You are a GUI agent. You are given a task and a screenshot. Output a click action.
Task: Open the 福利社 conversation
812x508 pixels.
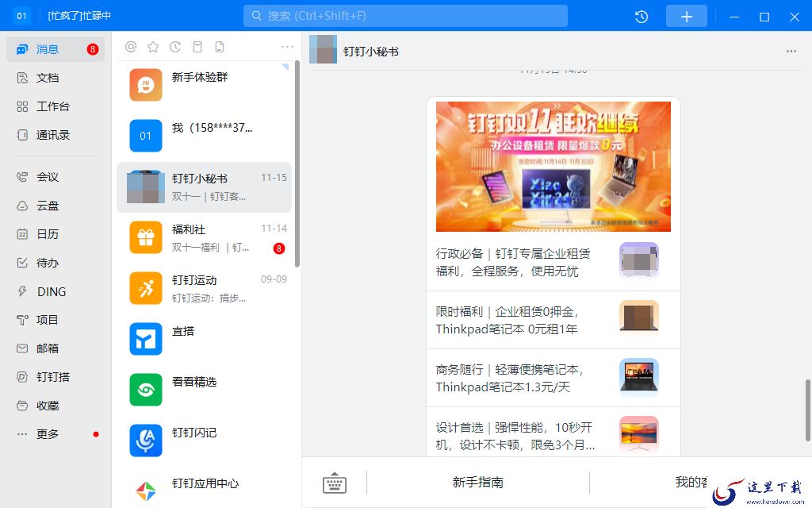tap(205, 237)
